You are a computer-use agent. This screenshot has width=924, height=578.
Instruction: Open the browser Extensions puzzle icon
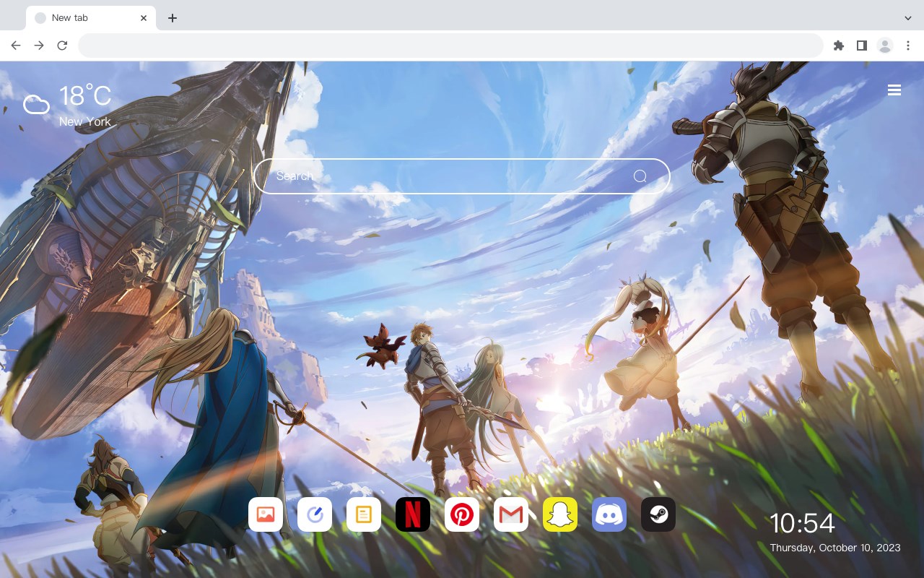tap(838, 46)
